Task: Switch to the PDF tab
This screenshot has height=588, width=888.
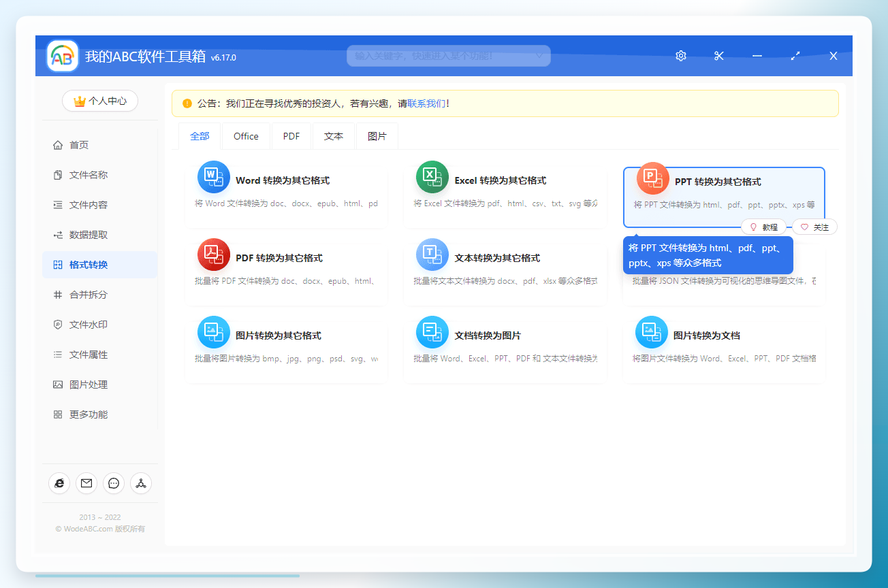Action: 291,136
